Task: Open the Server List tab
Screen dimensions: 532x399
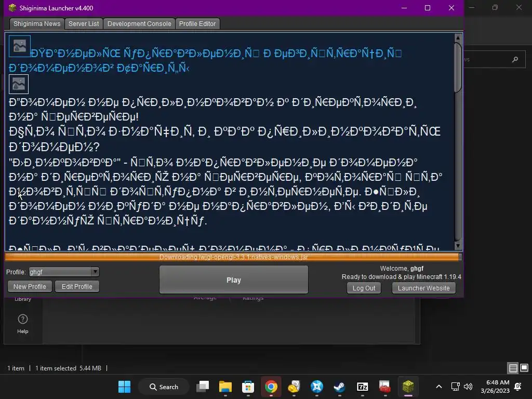Action: pos(84,24)
